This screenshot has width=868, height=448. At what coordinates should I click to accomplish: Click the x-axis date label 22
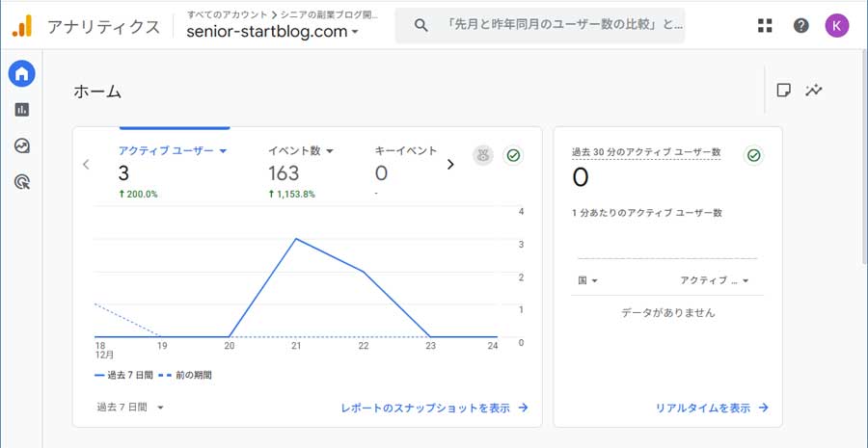click(364, 346)
